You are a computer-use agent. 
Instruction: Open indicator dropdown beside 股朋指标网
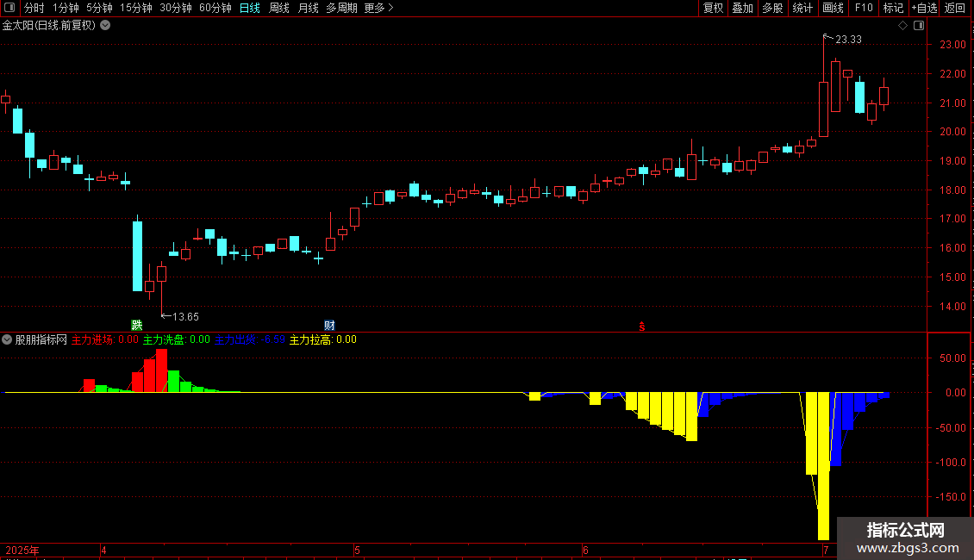pyautogui.click(x=7, y=339)
